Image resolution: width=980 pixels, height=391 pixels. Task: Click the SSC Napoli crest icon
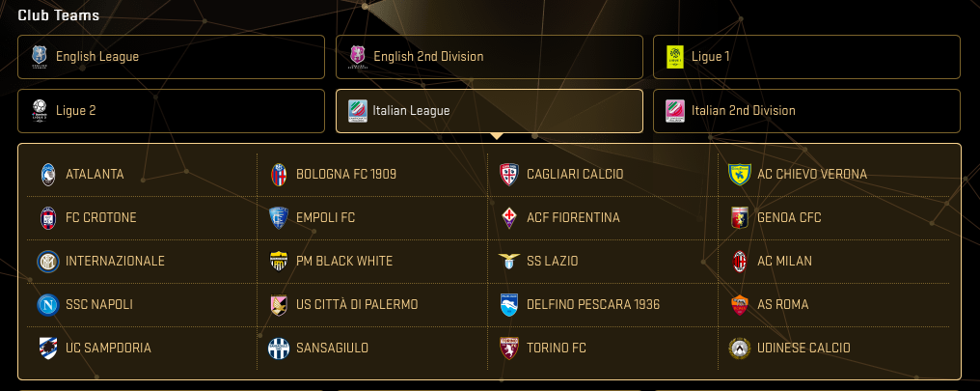pos(47,304)
